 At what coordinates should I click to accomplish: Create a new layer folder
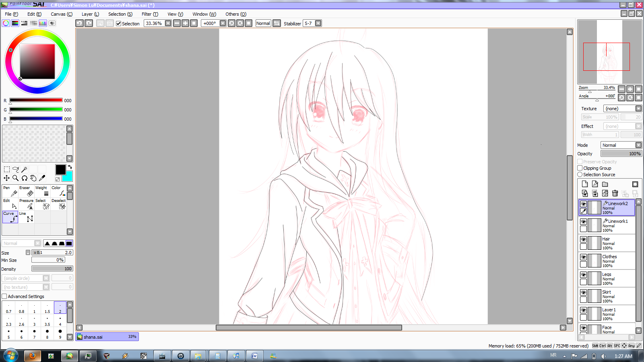tap(605, 184)
